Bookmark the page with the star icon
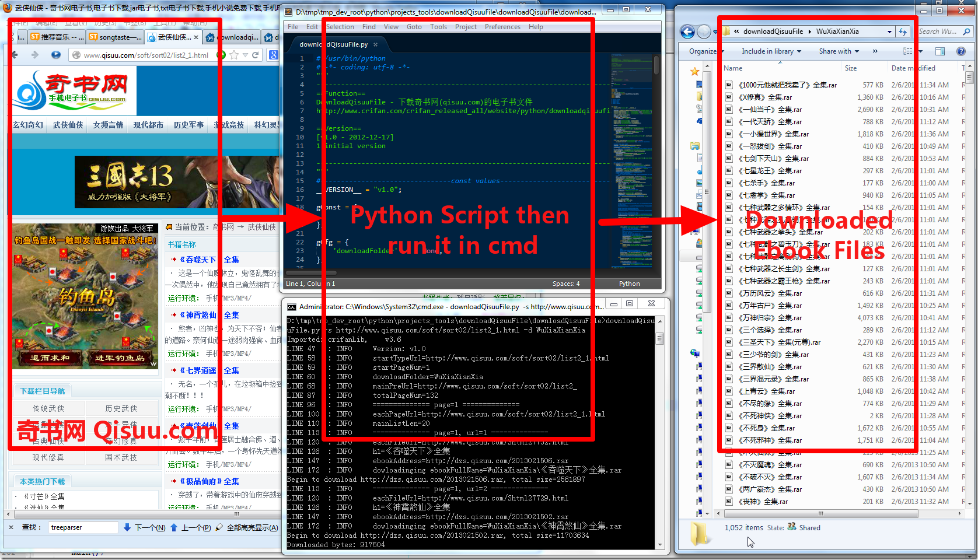Viewport: 978px width, 560px height. pyautogui.click(x=235, y=55)
